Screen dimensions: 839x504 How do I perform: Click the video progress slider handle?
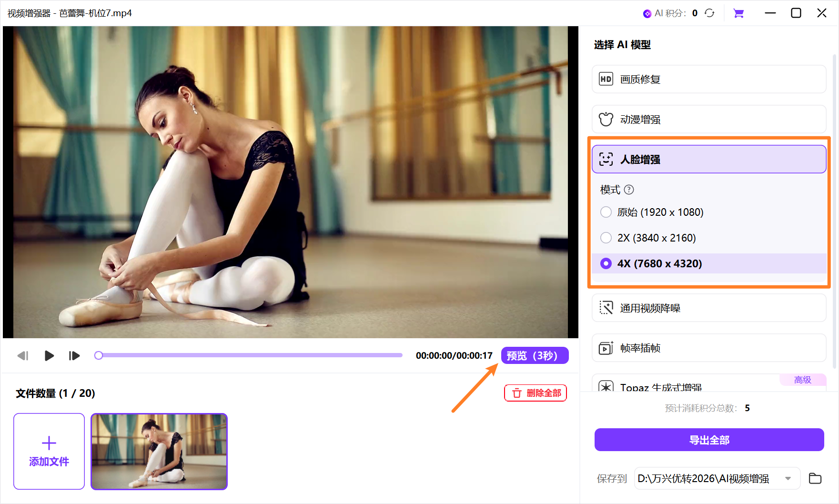(x=99, y=355)
